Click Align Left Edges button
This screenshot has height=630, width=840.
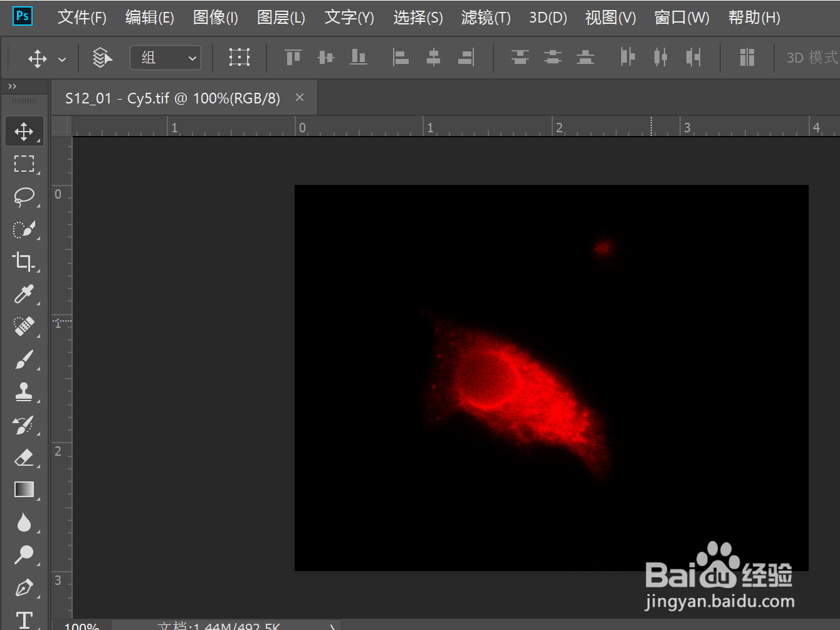401,58
